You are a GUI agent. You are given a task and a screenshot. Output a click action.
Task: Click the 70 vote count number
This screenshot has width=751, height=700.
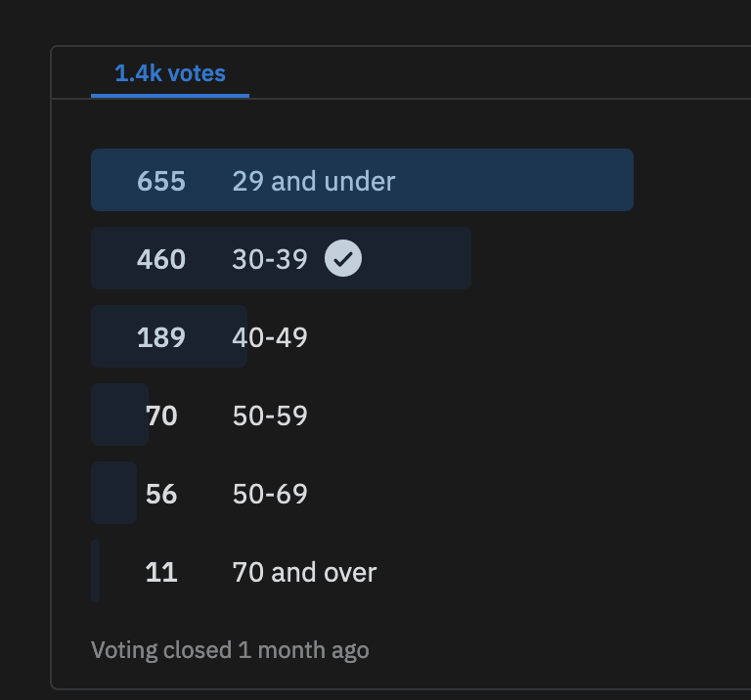[x=161, y=416]
